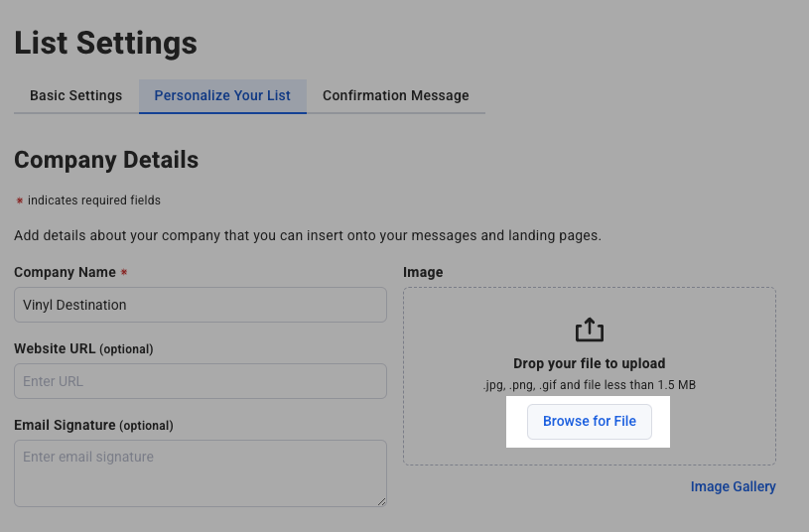The height and width of the screenshot is (532, 809).
Task: Click the Website URL (optional) label
Action: tap(83, 348)
